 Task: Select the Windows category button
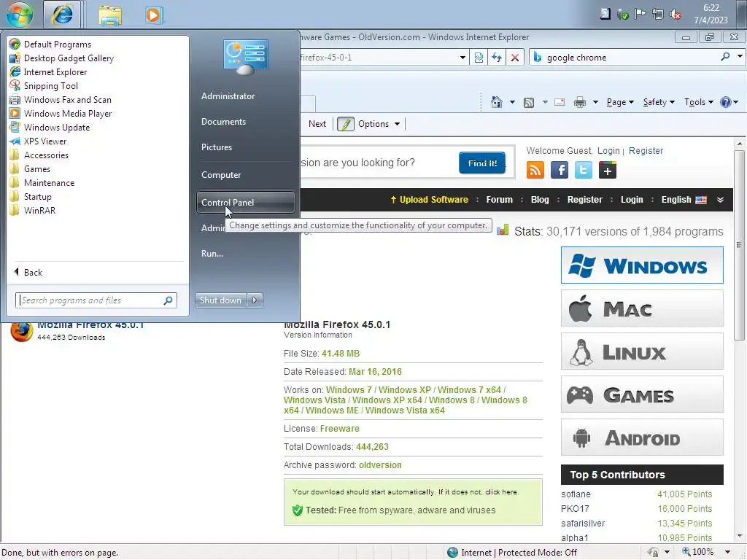(x=642, y=265)
